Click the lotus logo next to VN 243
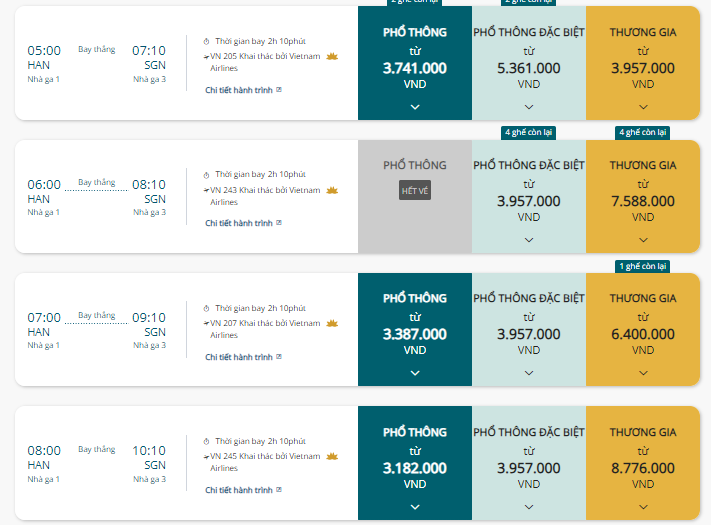 [x=332, y=190]
